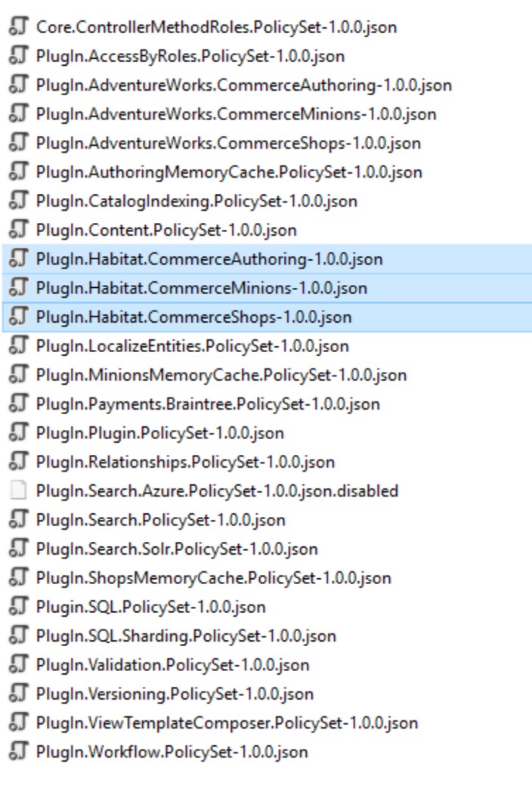The height and width of the screenshot is (795, 532).
Task: Click icon beside PlugIn.Workflow.PolicySet file
Action: pyautogui.click(x=18, y=751)
